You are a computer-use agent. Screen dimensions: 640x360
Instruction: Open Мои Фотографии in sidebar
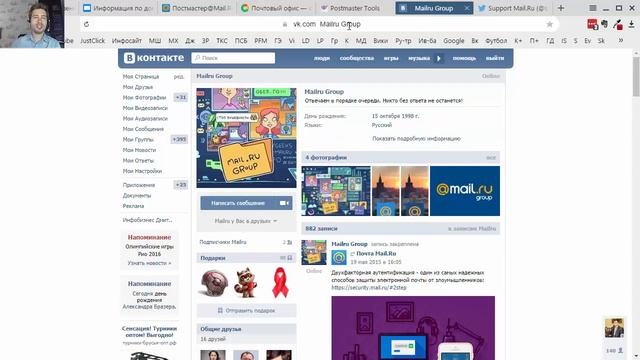[144, 98]
